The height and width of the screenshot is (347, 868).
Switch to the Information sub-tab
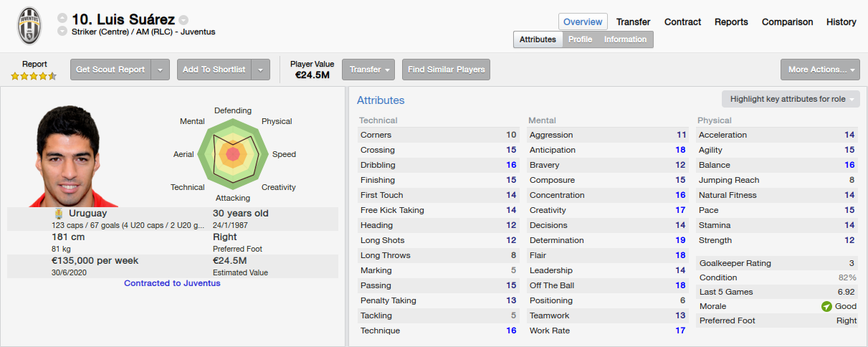625,39
